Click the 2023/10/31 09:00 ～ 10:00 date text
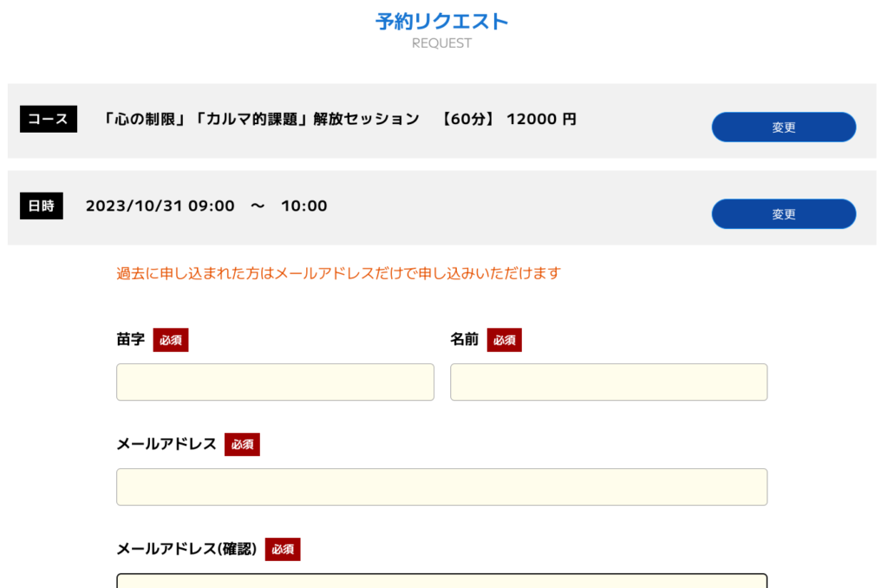The width and height of the screenshot is (888, 588). click(x=206, y=206)
